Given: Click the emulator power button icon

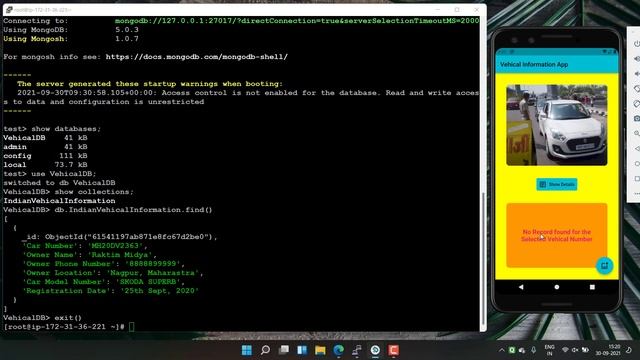Looking at the screenshot, I should click(x=636, y=44).
